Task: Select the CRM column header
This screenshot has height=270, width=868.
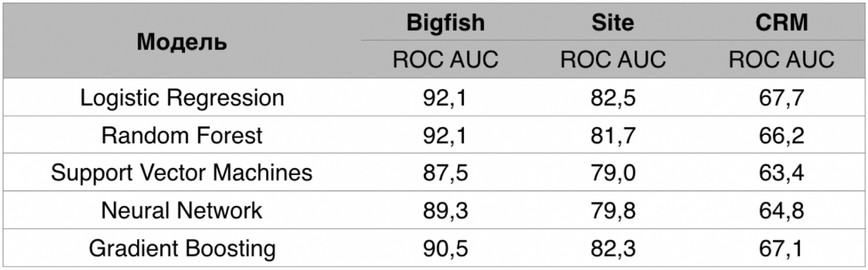Action: (781, 23)
